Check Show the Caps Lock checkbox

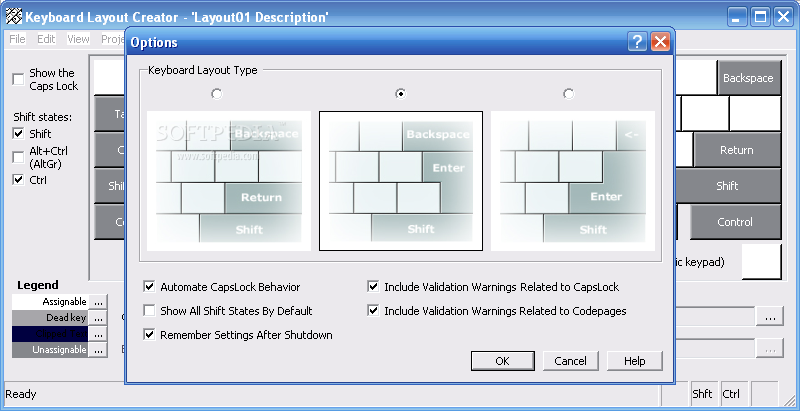click(18, 79)
